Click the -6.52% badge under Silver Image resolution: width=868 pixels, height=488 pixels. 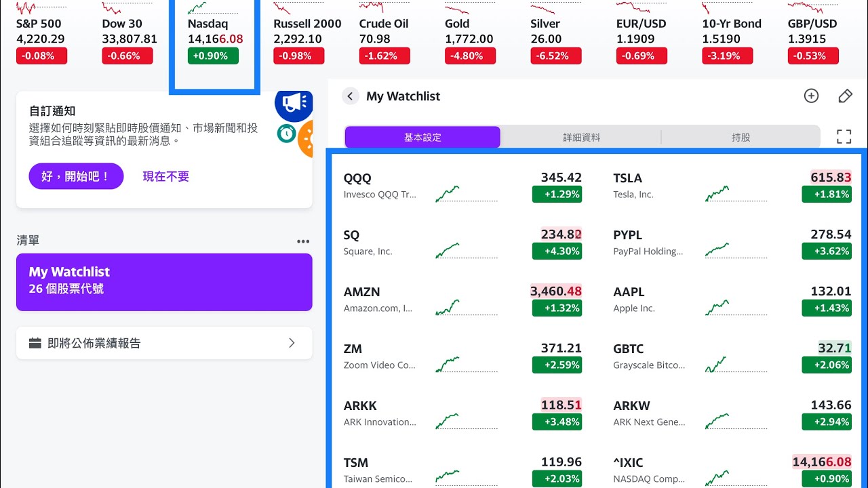[556, 56]
